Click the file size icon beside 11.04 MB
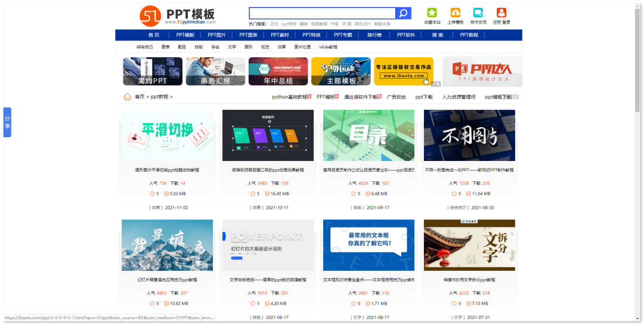 click(468, 194)
